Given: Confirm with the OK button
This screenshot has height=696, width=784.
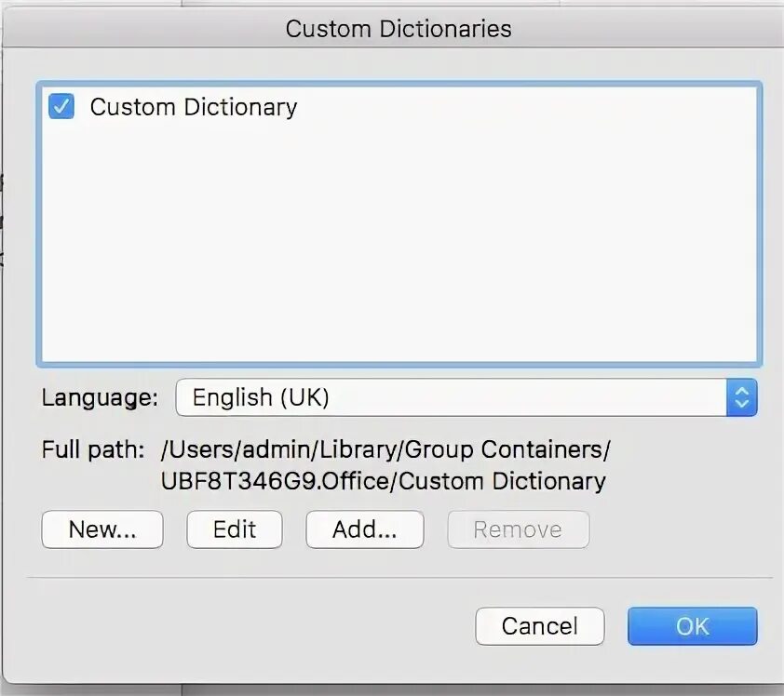Looking at the screenshot, I should (x=693, y=626).
